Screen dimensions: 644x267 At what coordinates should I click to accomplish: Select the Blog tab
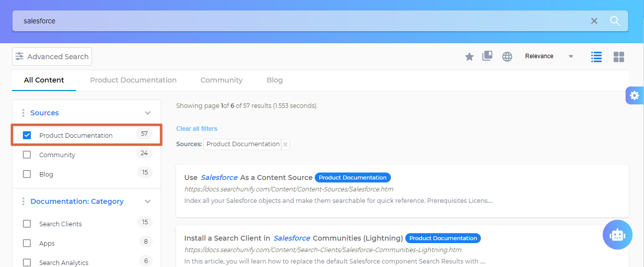pyautogui.click(x=275, y=80)
